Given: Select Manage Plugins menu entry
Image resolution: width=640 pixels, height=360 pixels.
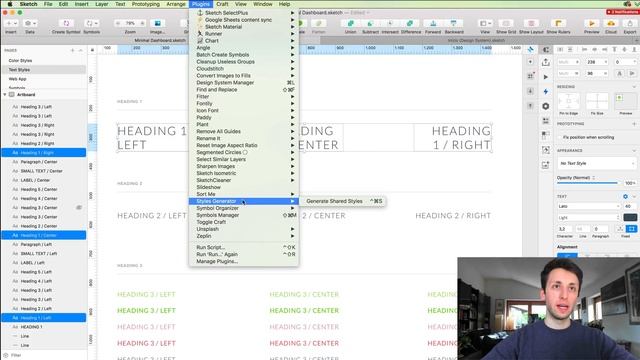Looking at the screenshot, I should click(244, 261).
